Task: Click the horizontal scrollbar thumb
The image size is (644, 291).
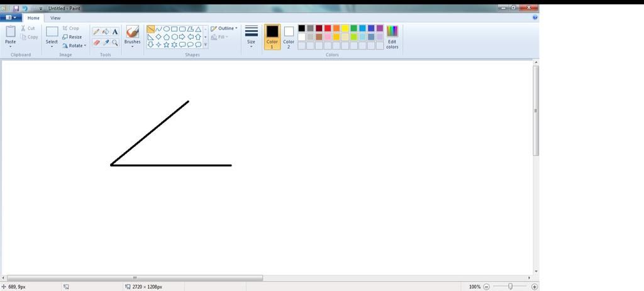Action: [x=135, y=278]
